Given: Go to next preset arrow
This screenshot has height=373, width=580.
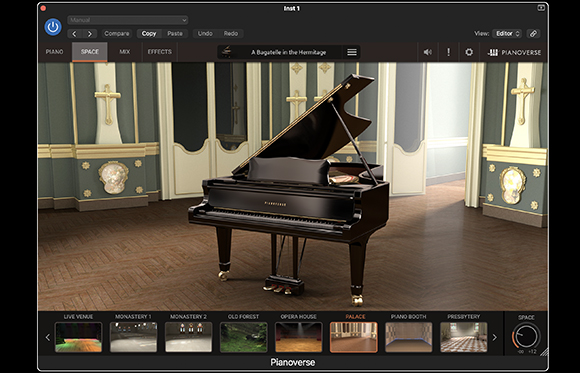Looking at the screenshot, I should click(x=90, y=34).
